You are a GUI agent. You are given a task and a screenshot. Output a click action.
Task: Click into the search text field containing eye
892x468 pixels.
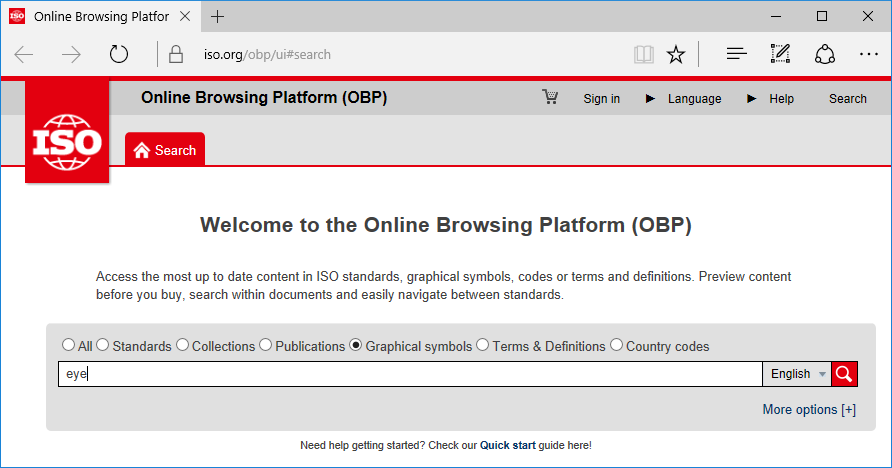410,374
